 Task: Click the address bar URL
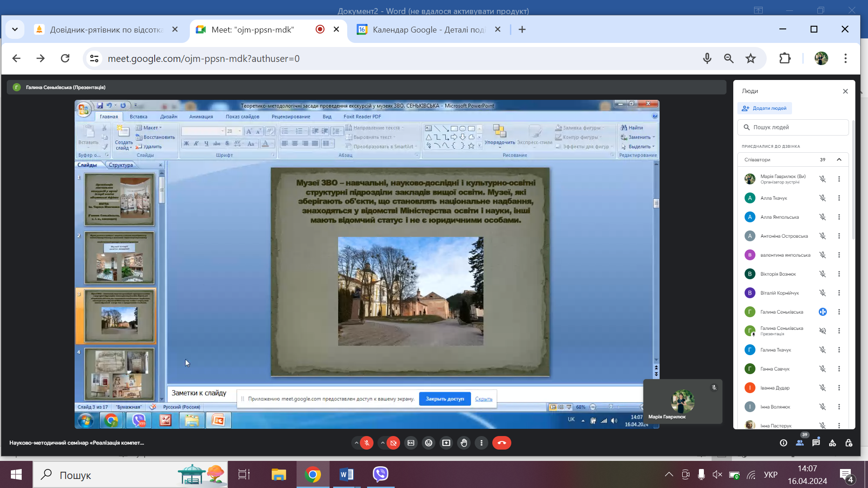point(203,58)
